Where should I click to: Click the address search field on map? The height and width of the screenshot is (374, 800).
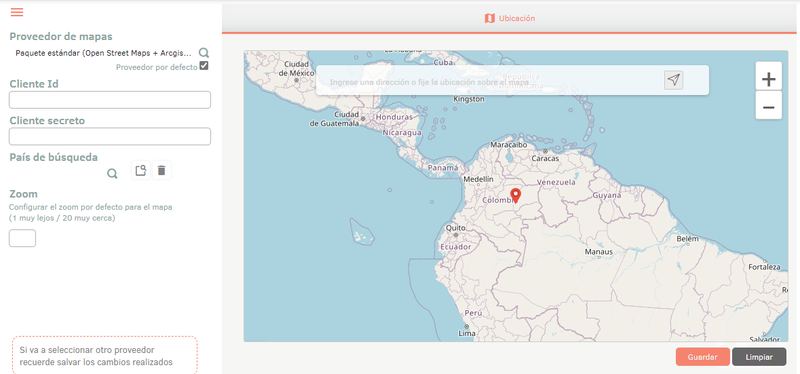[x=490, y=82]
